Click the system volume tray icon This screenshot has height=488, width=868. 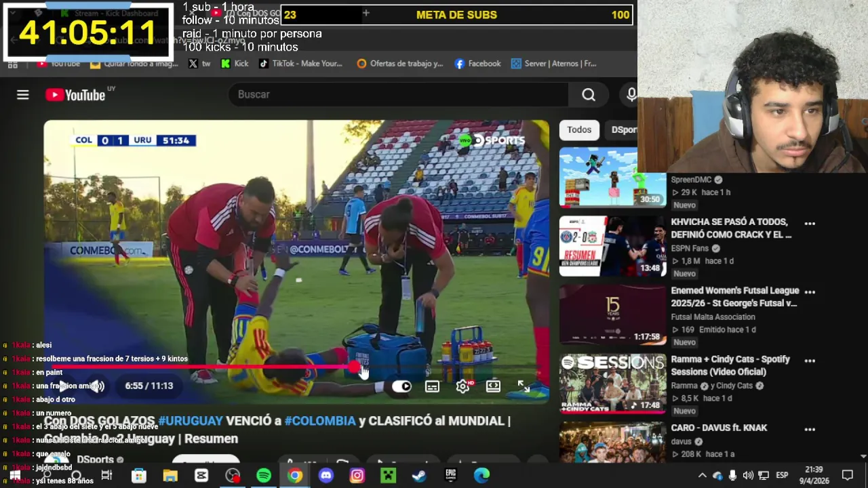point(748,476)
